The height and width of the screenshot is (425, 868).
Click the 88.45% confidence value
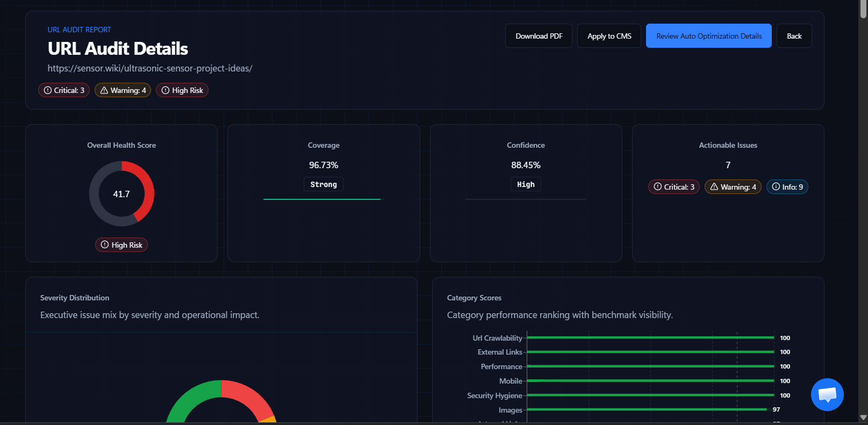[x=526, y=165]
